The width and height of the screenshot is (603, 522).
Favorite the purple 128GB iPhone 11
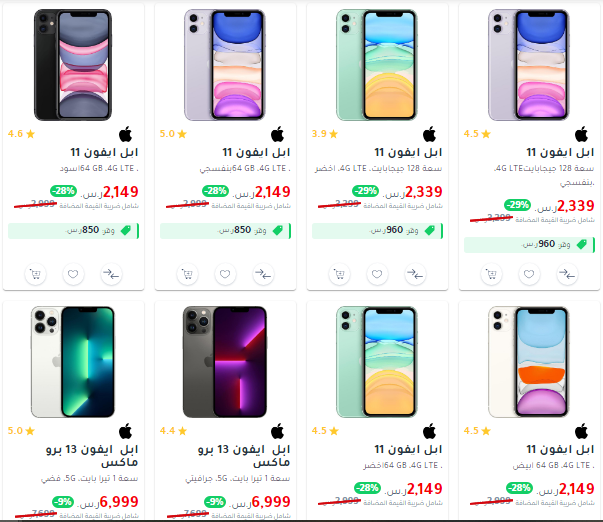coord(529,275)
